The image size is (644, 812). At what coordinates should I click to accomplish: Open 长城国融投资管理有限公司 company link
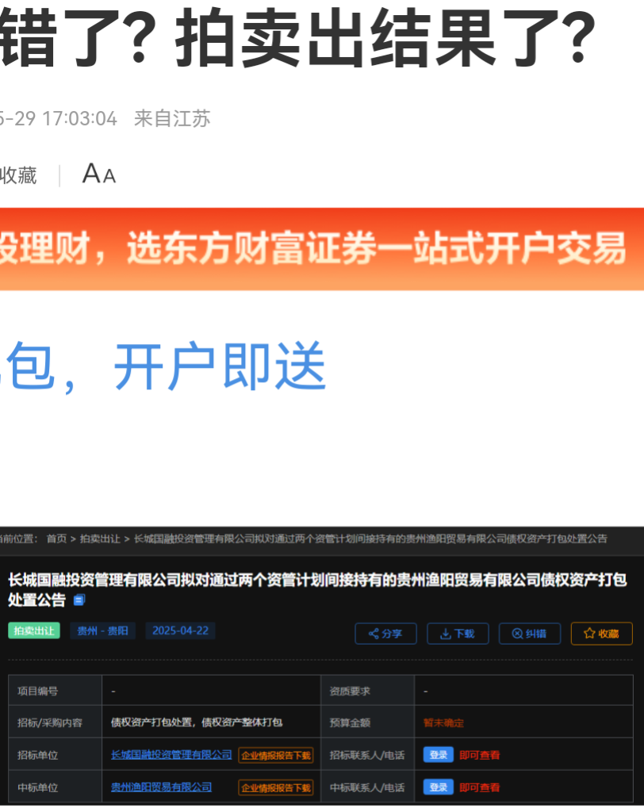[171, 755]
